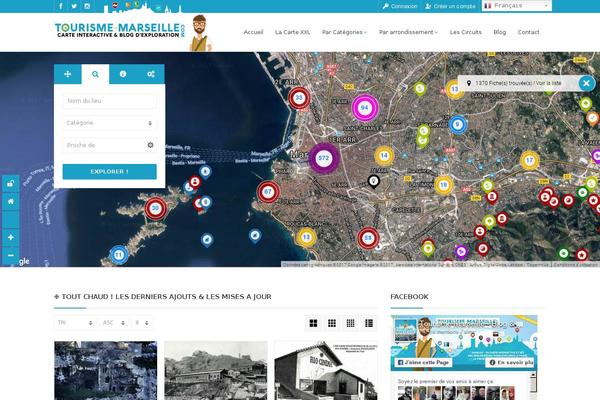Expand Par arrondissement menu
This screenshot has width=600, height=400.
(x=408, y=32)
